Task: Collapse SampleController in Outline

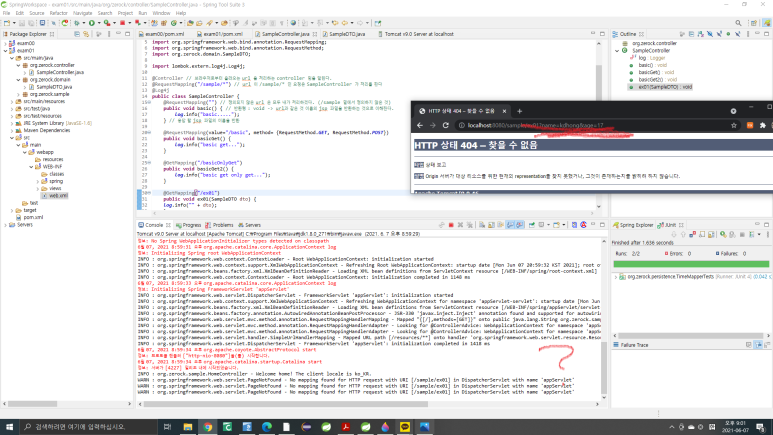Action: [617, 50]
